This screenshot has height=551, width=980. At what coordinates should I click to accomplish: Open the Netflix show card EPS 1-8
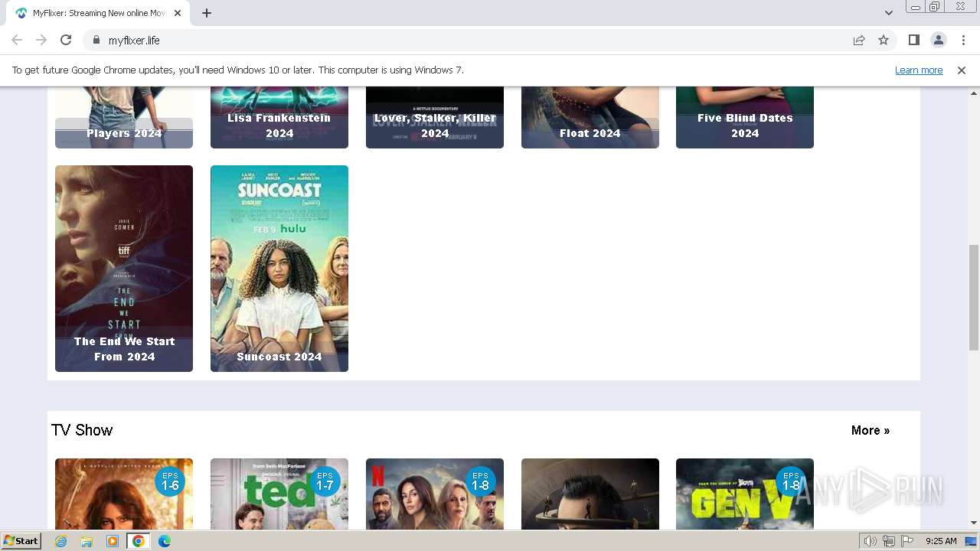point(435,494)
